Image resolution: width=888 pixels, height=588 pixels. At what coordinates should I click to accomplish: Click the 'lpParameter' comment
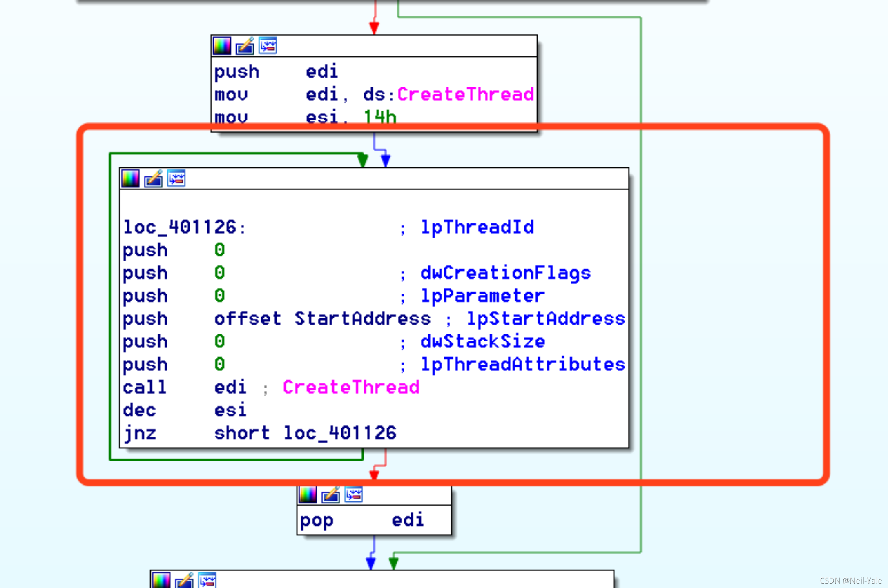click(483, 296)
